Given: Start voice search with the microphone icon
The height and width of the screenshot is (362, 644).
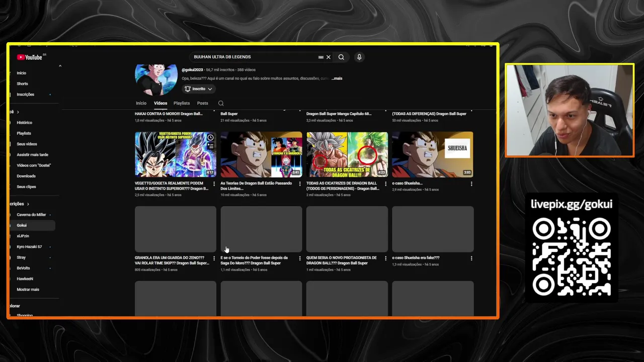Looking at the screenshot, I should [359, 57].
